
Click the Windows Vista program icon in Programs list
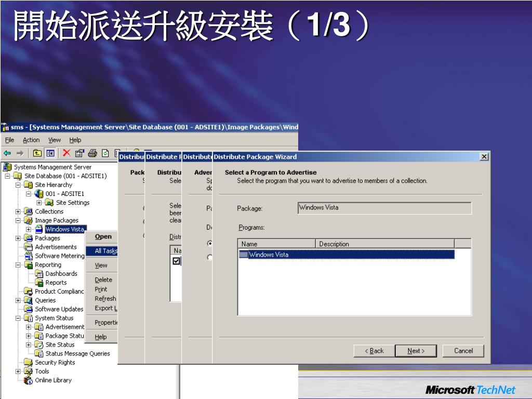243,255
